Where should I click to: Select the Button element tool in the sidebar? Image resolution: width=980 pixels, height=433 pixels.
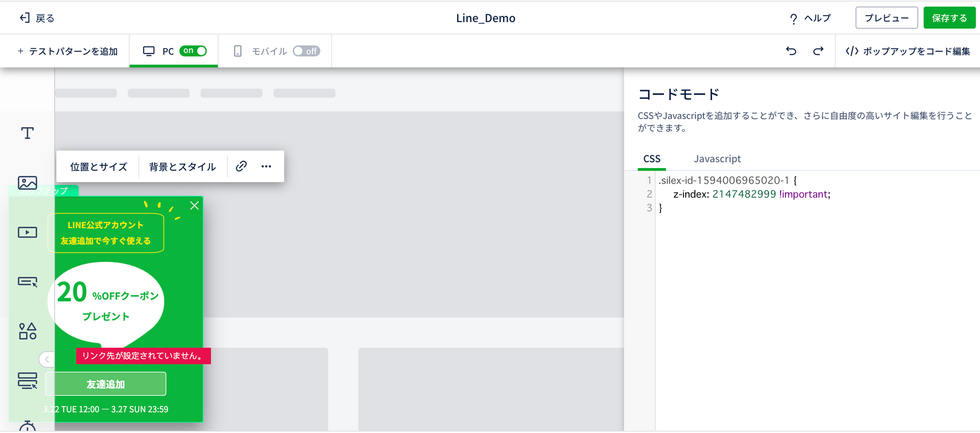pyautogui.click(x=27, y=282)
